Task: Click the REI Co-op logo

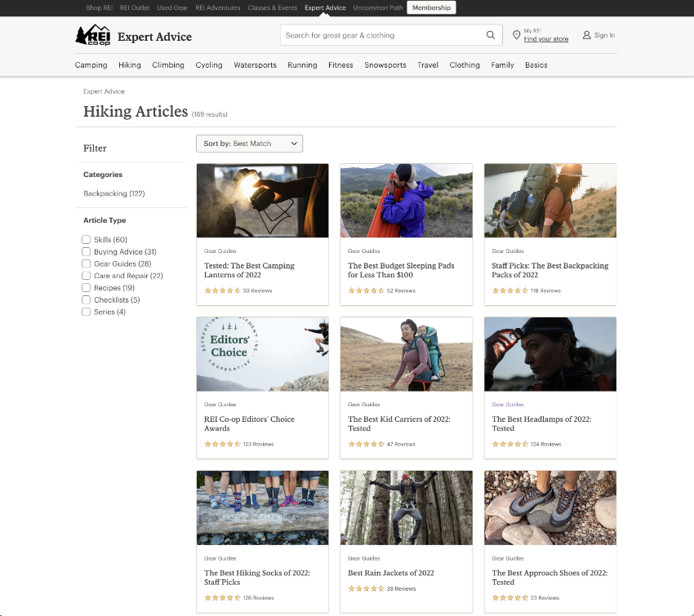Action: (x=92, y=35)
